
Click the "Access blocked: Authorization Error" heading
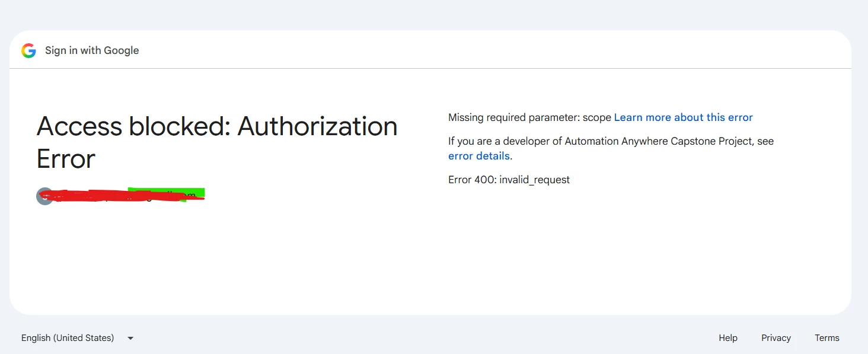217,142
